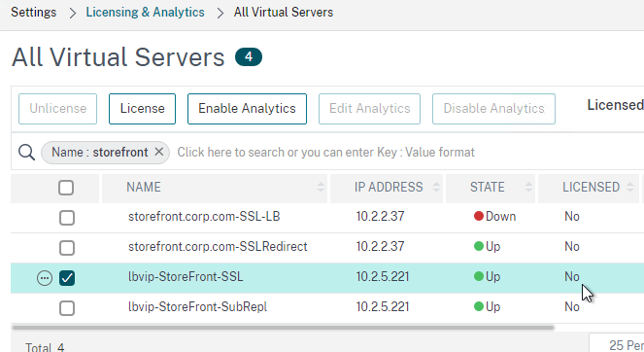Viewport: 644px width, 352px height.
Task: Click the Edit Analytics button
Action: tap(369, 109)
